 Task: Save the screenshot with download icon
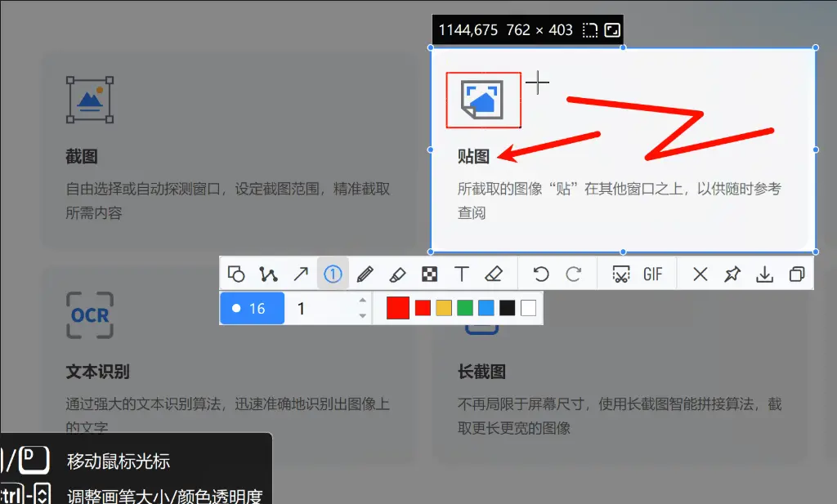pyautogui.click(x=764, y=274)
